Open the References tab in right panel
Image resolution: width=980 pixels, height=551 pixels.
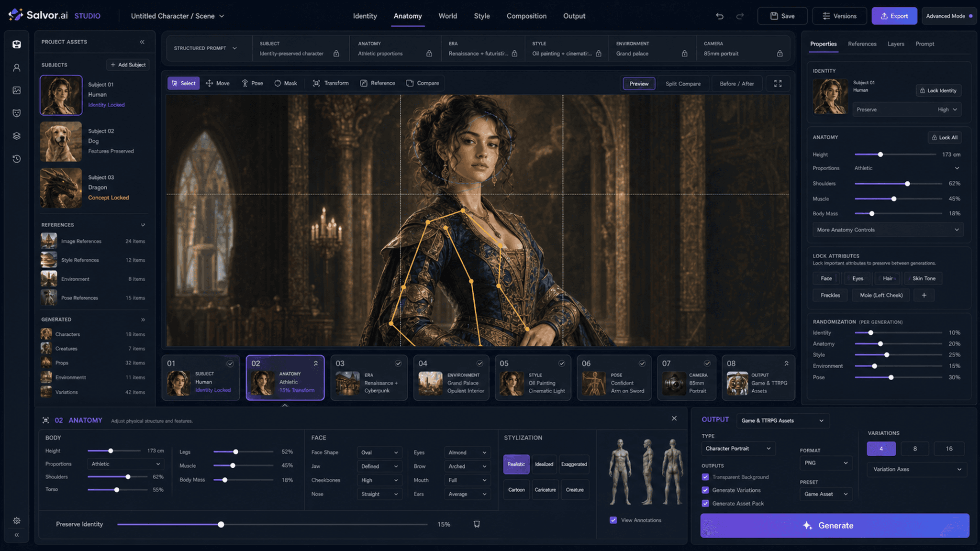862,44
